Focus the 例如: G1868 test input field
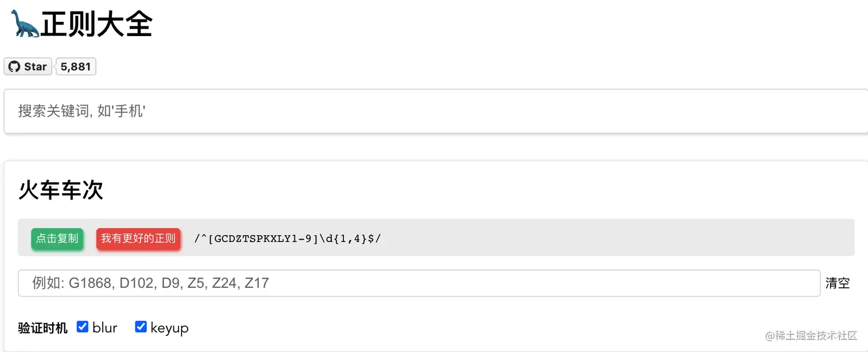 coord(419,283)
